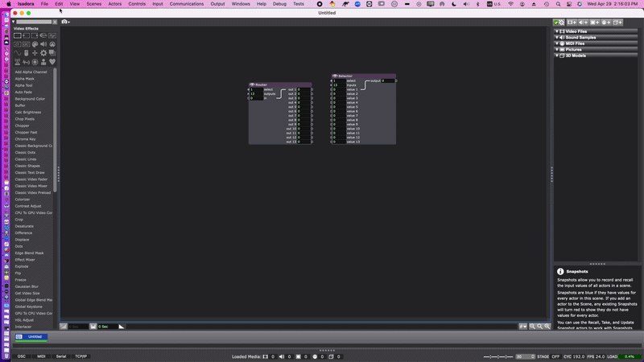Click the snapshot camera icon

click(x=64, y=22)
